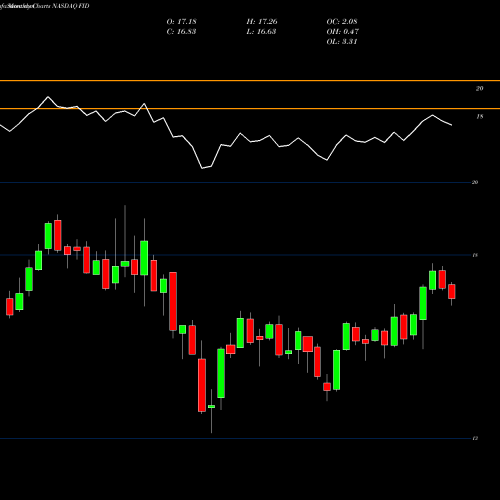Click the '12' price axis label

pyautogui.click(x=475, y=438)
